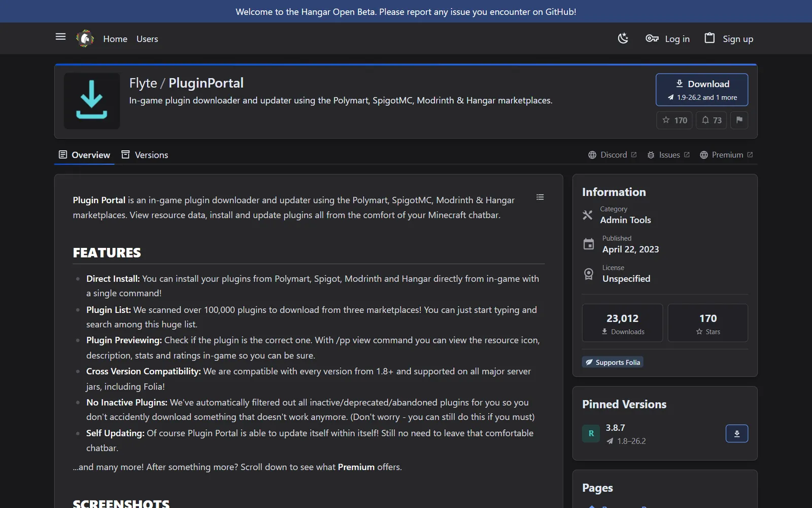Click the Hangar logo icon
Image resolution: width=812 pixels, height=508 pixels.
pos(85,39)
